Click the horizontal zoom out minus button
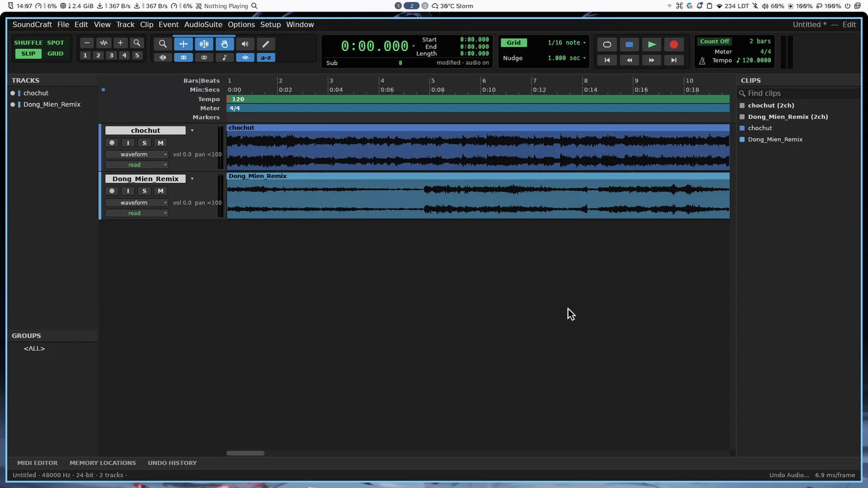Screen dimensions: 868x488 (x=87, y=43)
